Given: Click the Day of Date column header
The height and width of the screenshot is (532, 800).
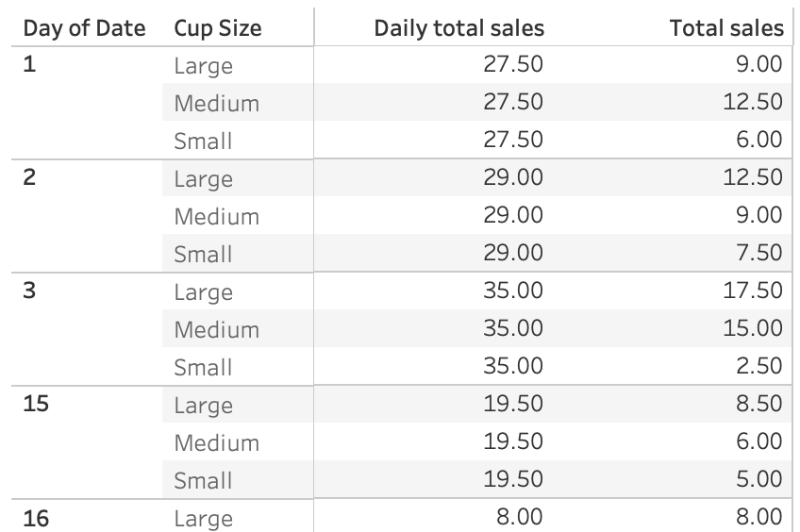Looking at the screenshot, I should [84, 28].
